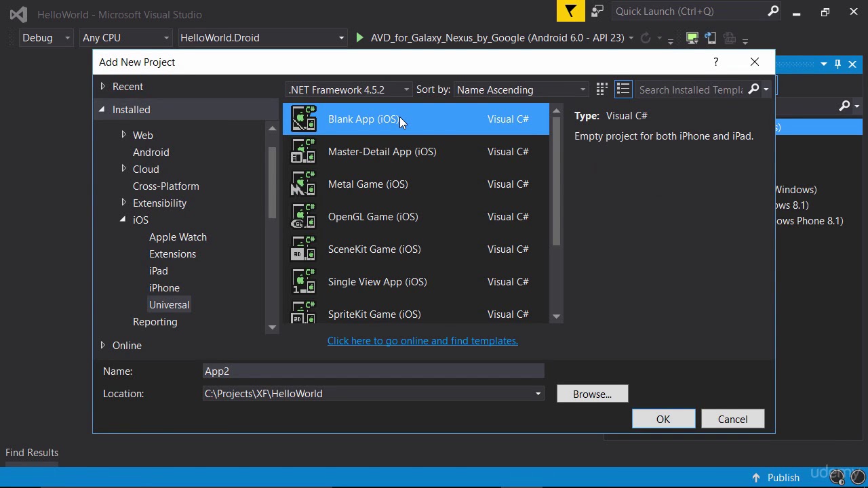This screenshot has width=868, height=488.
Task: Open the .NET Framework 4.5.2 dropdown
Action: tap(349, 89)
